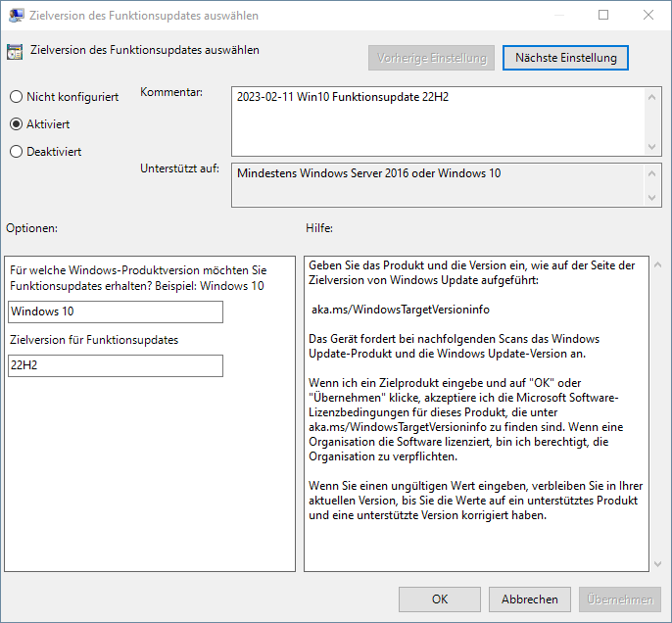Click the Unterstützt auf scroll down arrow

click(x=651, y=198)
